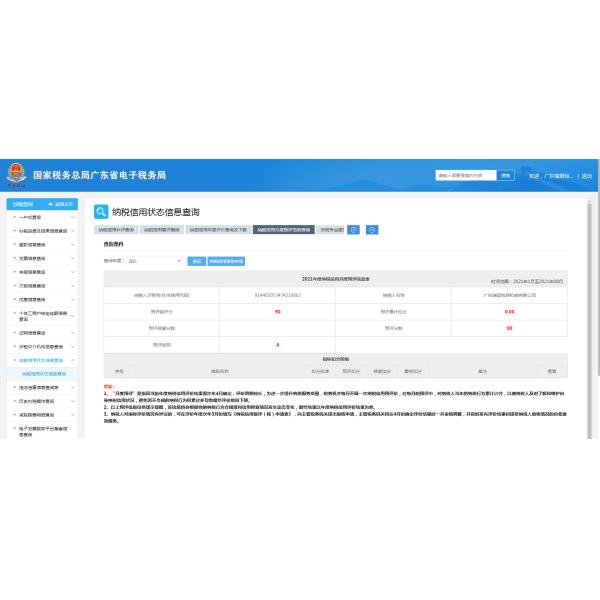The width and height of the screenshot is (600, 600).
Task: Click the 退出 logout link
Action: pyautogui.click(x=586, y=175)
